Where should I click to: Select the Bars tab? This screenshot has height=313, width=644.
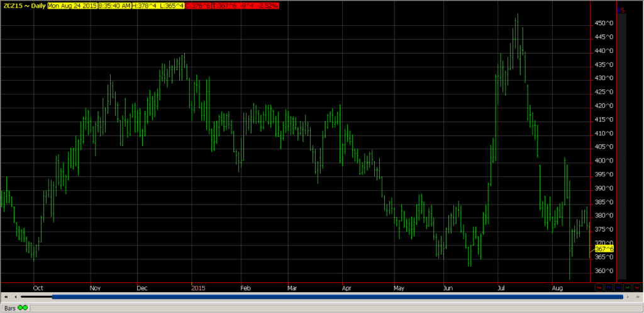point(9,308)
